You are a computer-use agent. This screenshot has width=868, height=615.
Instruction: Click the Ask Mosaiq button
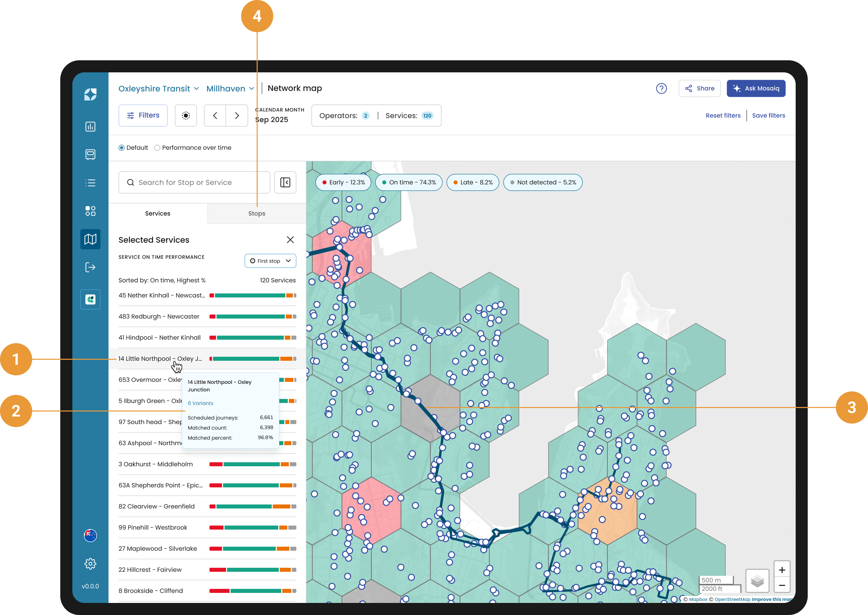click(x=756, y=89)
